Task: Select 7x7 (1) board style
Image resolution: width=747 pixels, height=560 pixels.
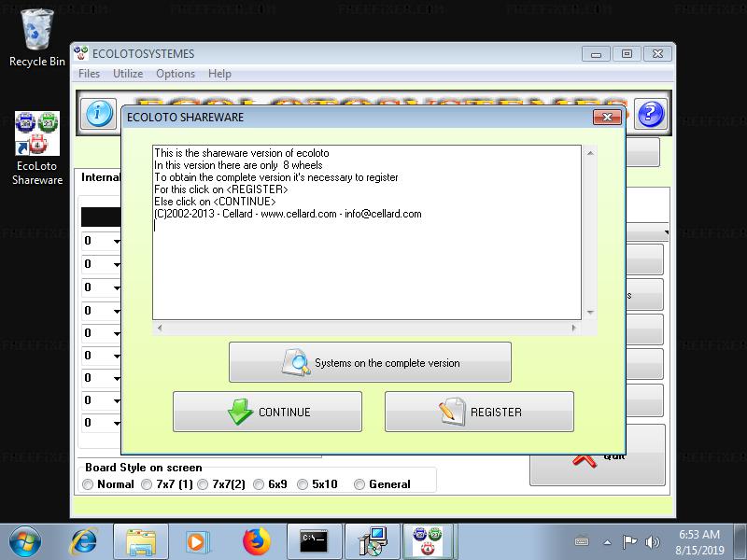Action: [147, 484]
